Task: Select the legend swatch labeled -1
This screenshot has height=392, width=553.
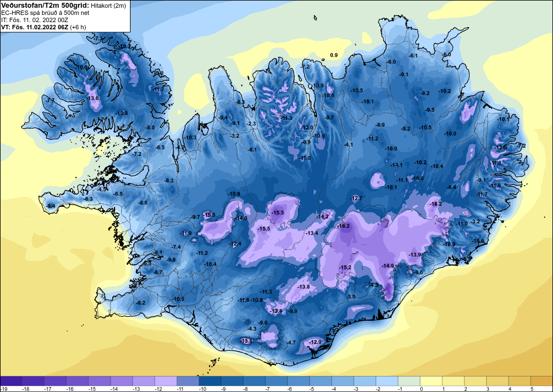Action: (409, 381)
